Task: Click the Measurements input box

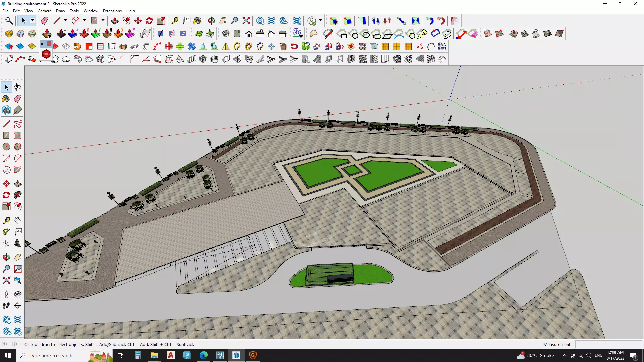Action: (608, 344)
